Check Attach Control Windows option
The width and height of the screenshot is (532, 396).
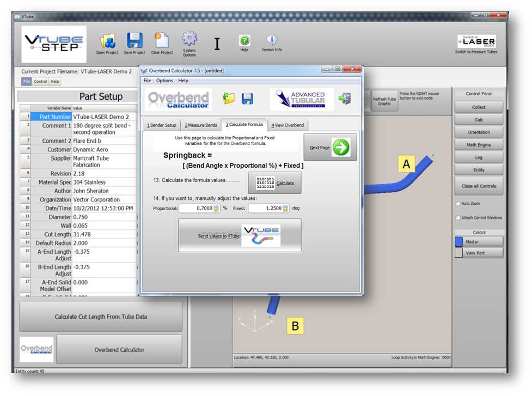click(457, 218)
